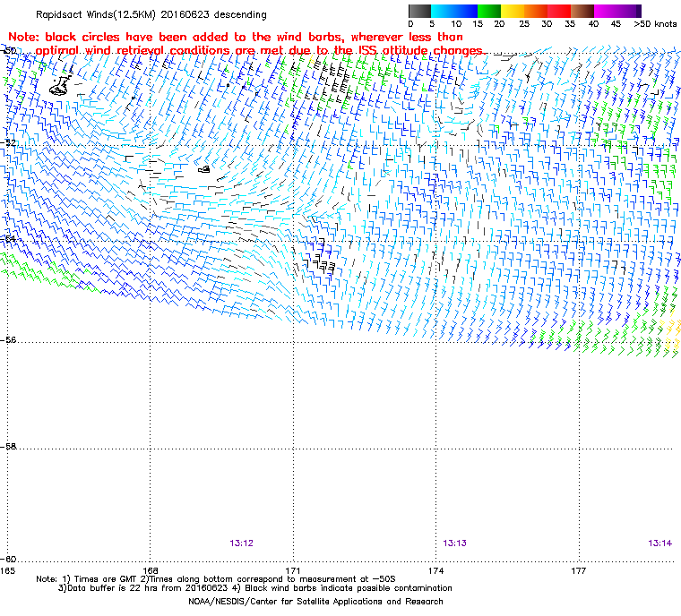Click the 'Data buffer is 22 hrs' footnote line
Screen dimensions: 681x616
(x=255, y=588)
